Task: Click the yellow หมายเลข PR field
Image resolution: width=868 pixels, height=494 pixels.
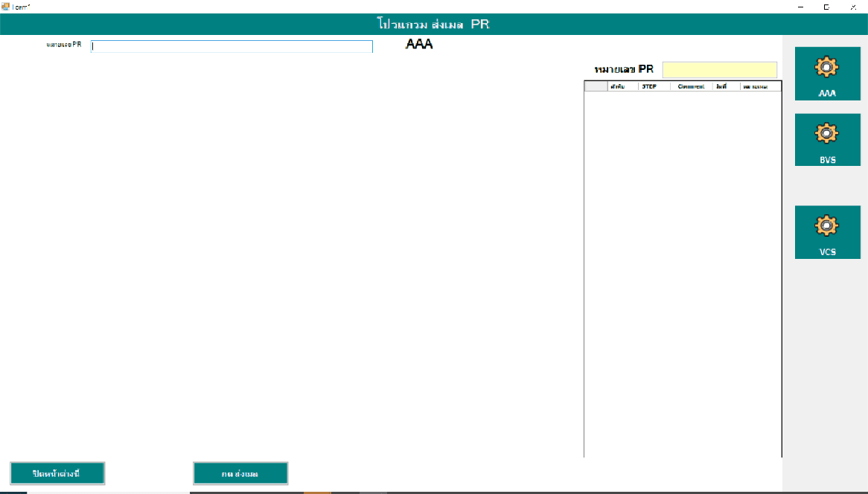Action: (719, 70)
